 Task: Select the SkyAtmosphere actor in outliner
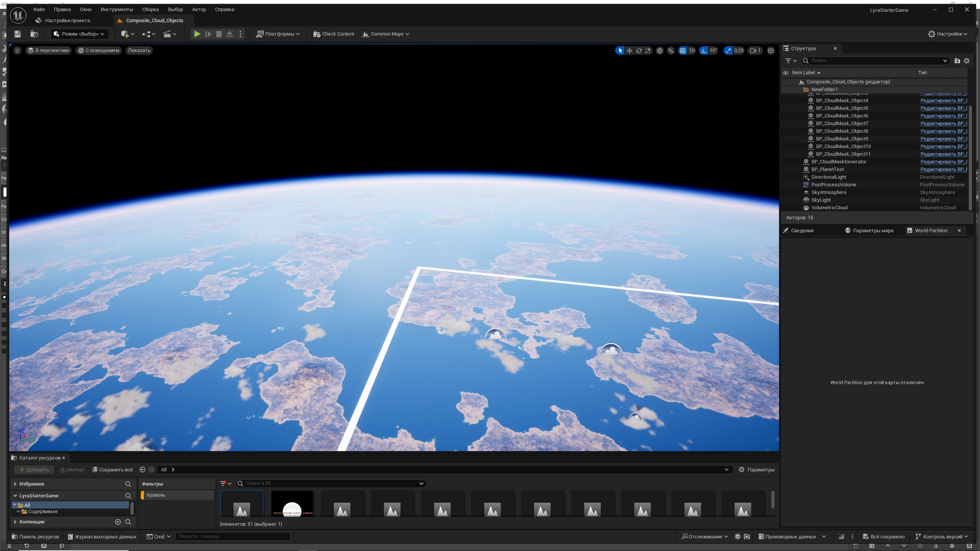tap(829, 192)
